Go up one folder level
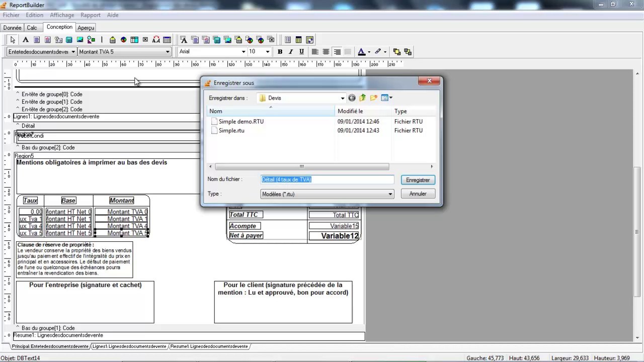 tap(362, 98)
